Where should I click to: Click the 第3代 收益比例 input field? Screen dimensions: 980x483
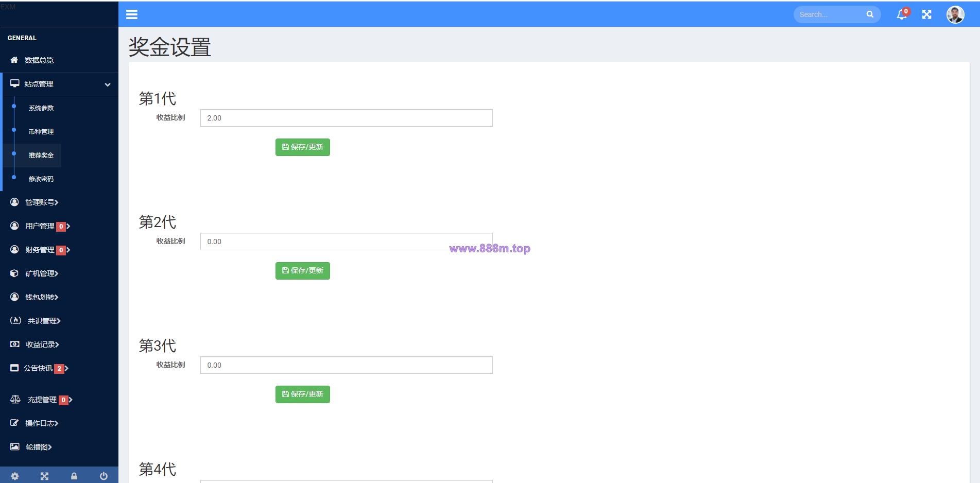click(x=347, y=365)
